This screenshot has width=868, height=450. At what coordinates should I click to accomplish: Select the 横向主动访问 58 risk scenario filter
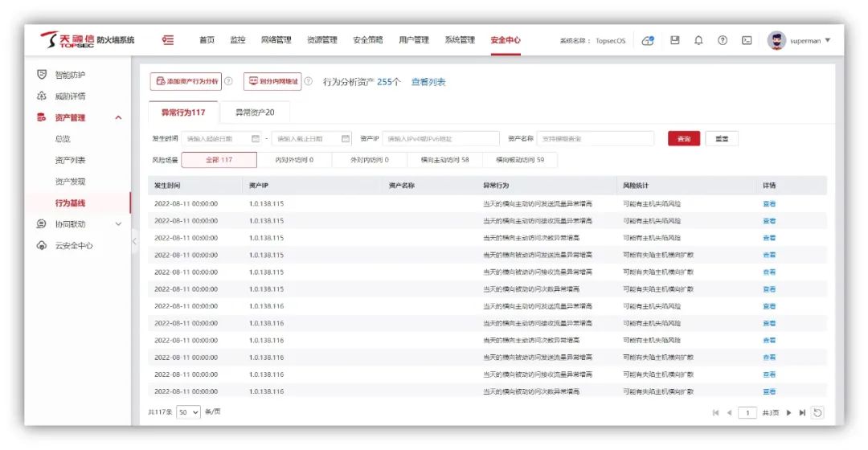tap(444, 160)
